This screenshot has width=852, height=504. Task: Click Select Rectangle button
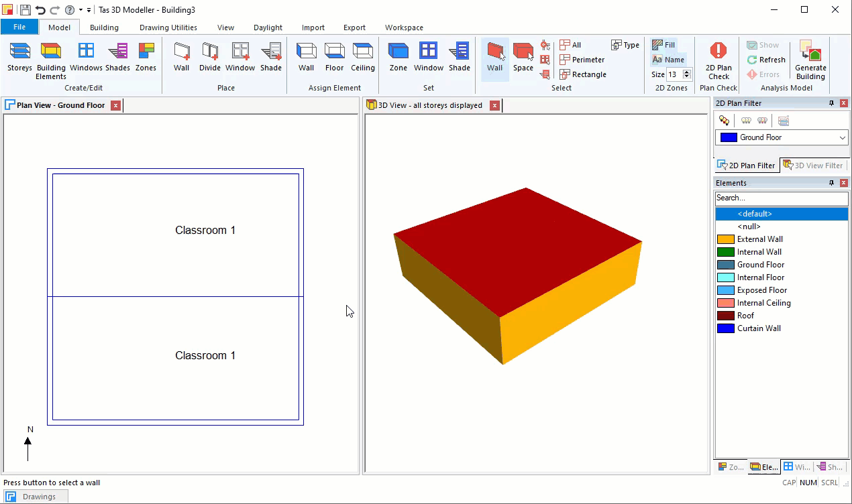click(x=583, y=74)
